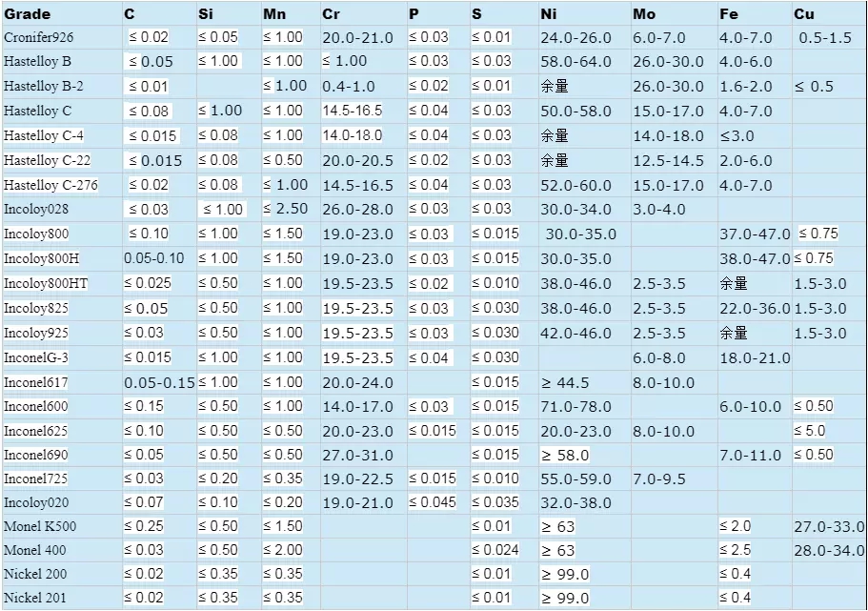
Task: Click Incoloy925 Ni value 42.0-46.0
Action: 575,333
